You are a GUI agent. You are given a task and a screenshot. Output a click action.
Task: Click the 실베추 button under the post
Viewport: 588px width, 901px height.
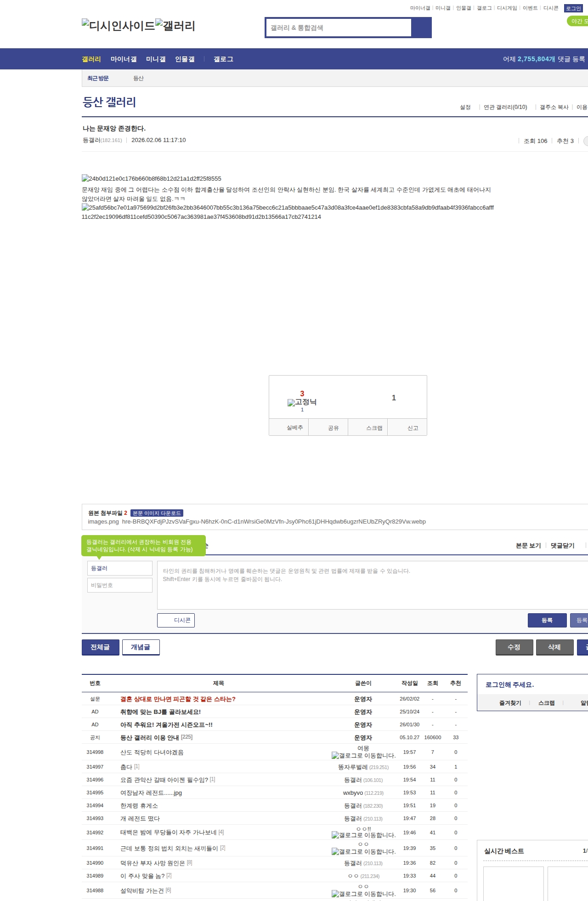tap(288, 427)
